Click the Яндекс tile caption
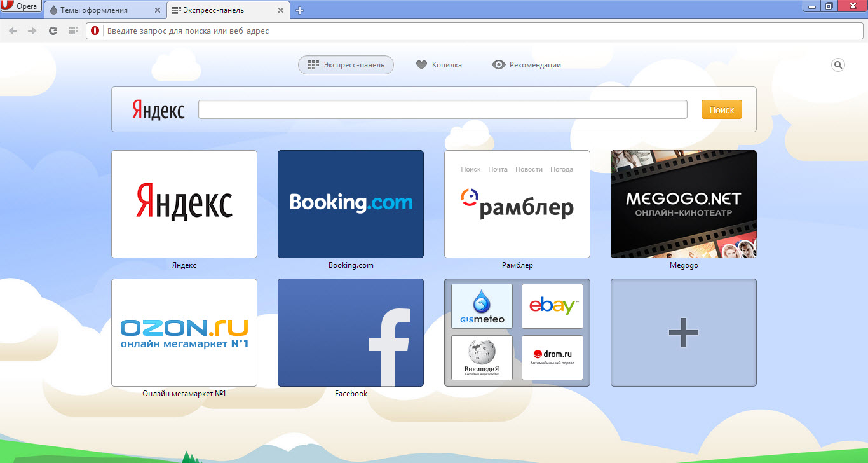This screenshot has width=868, height=463. [x=184, y=265]
